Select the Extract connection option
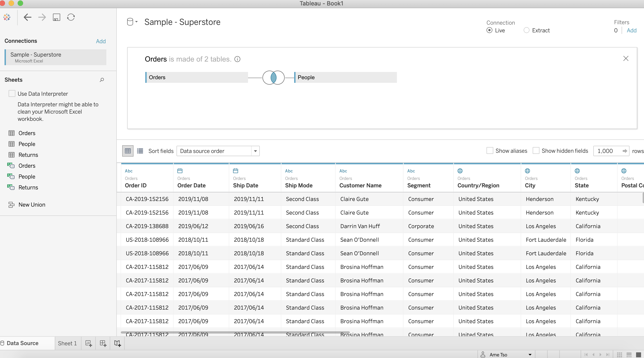Screen dimensions: 644x358 coord(527,30)
